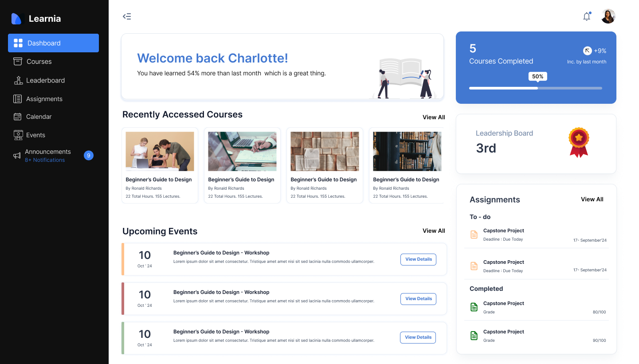Select the Courses sidebar icon
The height and width of the screenshot is (364, 639).
tap(18, 62)
